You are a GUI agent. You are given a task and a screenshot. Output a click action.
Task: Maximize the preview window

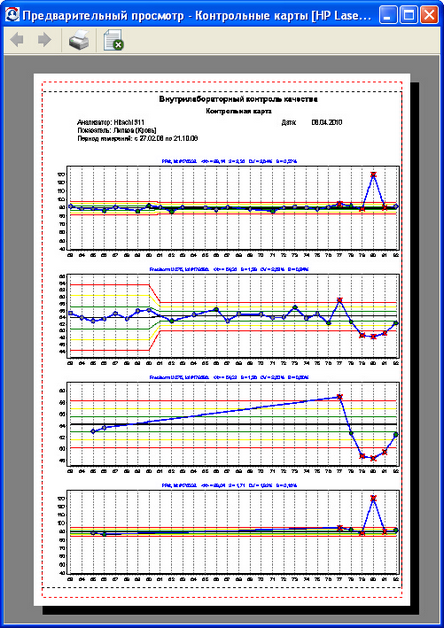coord(408,16)
